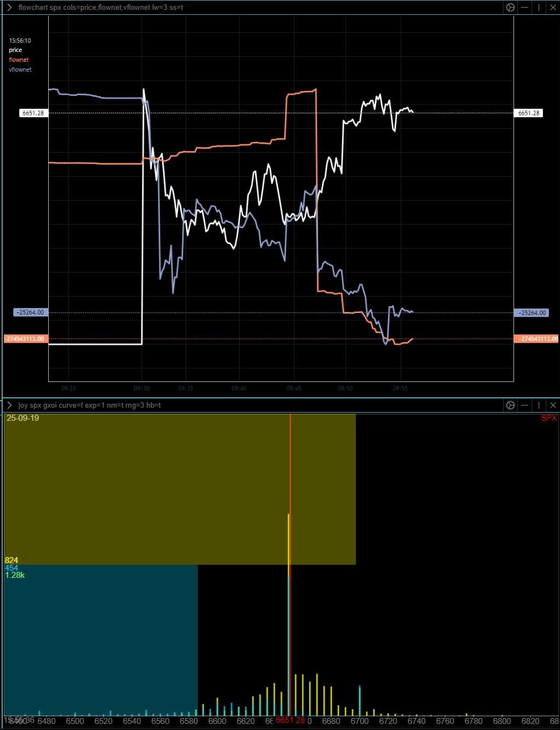The width and height of the screenshot is (560, 730).
Task: Close the joy spx gxoi panel
Action: coord(552,405)
